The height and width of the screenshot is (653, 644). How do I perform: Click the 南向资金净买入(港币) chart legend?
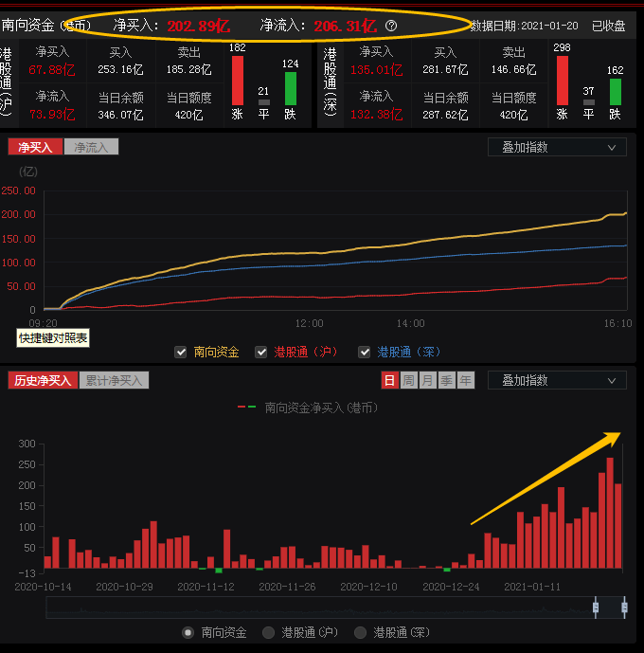click(308, 408)
